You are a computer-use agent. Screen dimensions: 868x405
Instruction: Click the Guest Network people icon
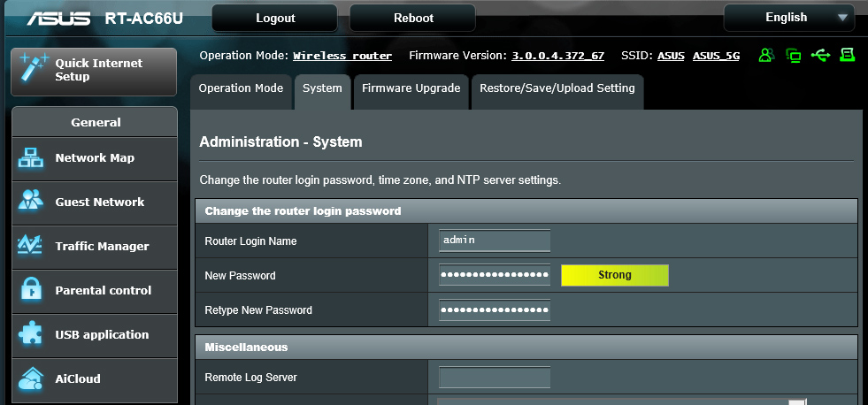click(31, 202)
